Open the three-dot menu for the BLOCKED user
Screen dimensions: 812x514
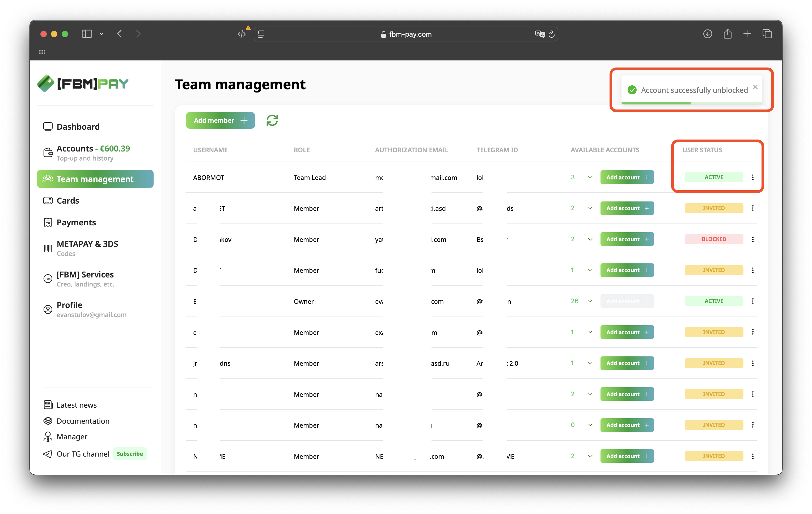(x=753, y=239)
